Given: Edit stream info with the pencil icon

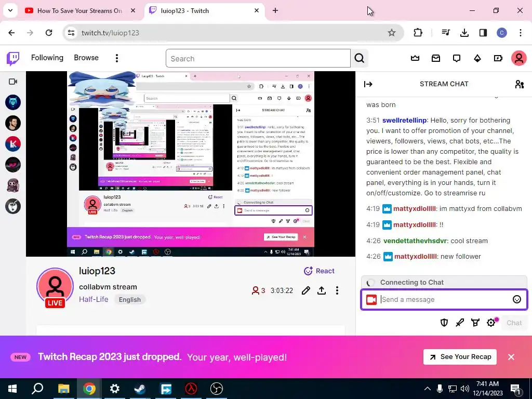Looking at the screenshot, I should point(305,290).
